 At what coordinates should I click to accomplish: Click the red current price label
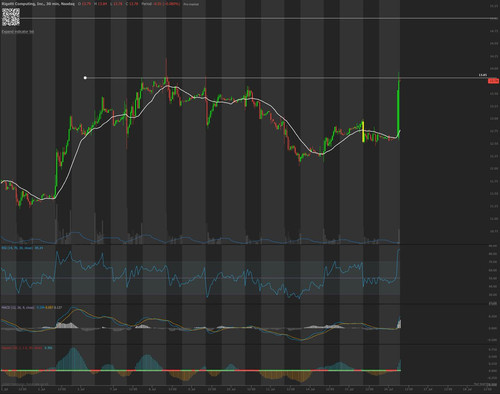point(493,81)
